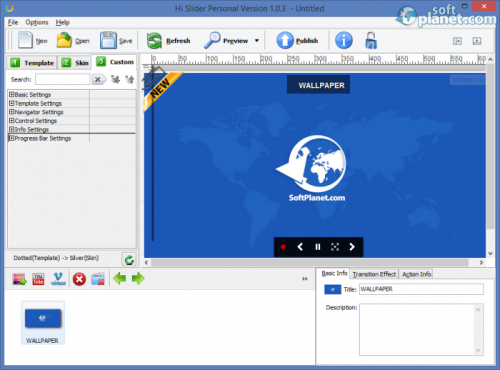Image resolution: width=500 pixels, height=370 pixels.
Task: Delete the selected slide with red X
Action: (x=79, y=279)
